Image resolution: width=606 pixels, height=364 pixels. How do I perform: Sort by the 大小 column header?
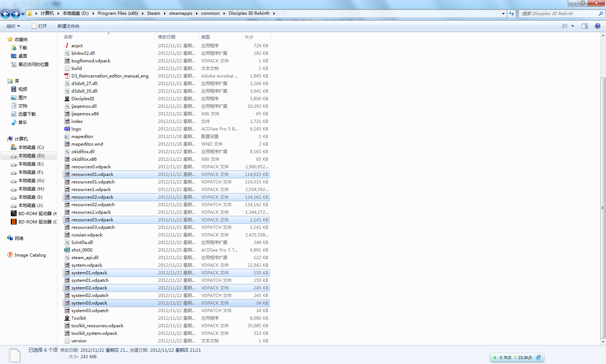[x=256, y=37]
